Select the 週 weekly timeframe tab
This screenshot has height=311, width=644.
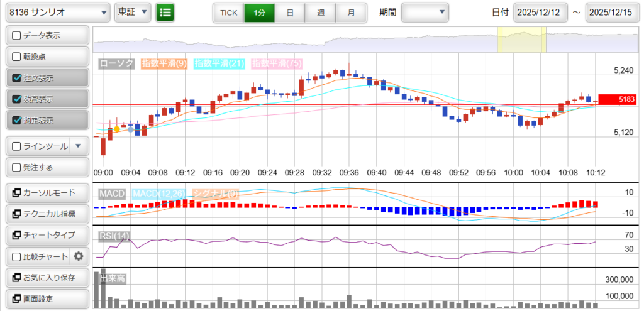click(x=321, y=13)
